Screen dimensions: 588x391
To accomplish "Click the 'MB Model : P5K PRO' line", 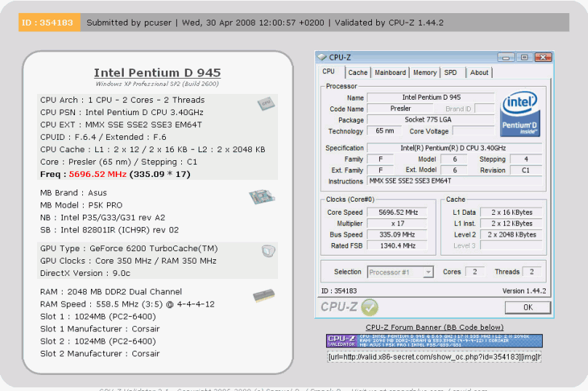I will [82, 205].
